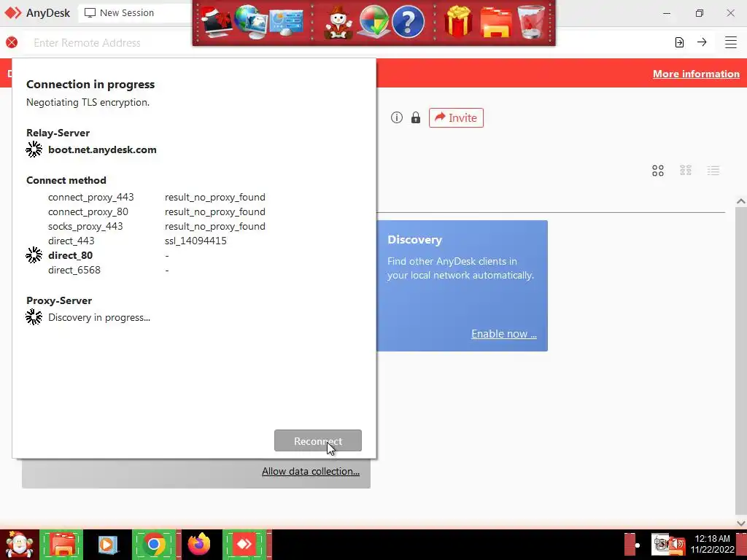
Task: Click the network tray icon
Action: [661, 543]
